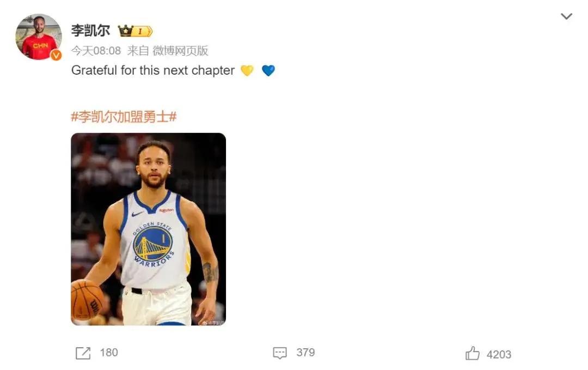Screen dimensions: 588x370
Task: Open the post options chevron menu
Action: coord(566,16)
